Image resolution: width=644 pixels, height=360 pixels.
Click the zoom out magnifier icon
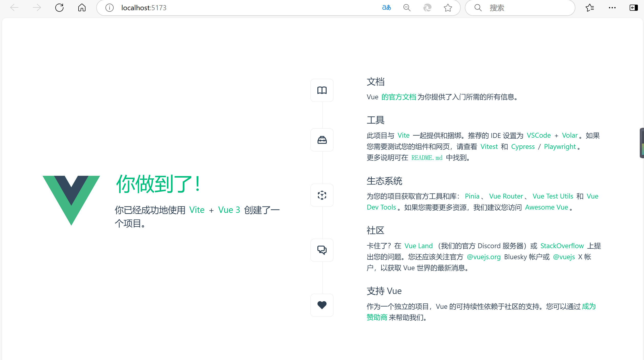pyautogui.click(x=407, y=8)
